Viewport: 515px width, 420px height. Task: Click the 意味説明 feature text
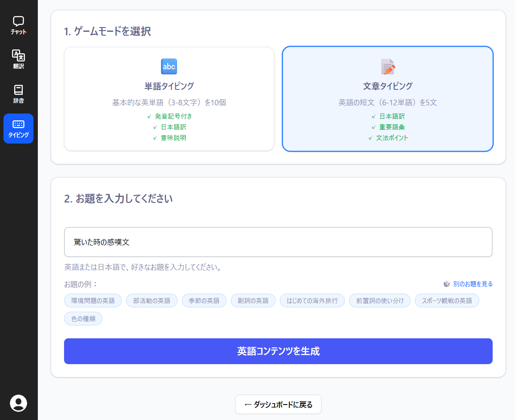coord(173,138)
